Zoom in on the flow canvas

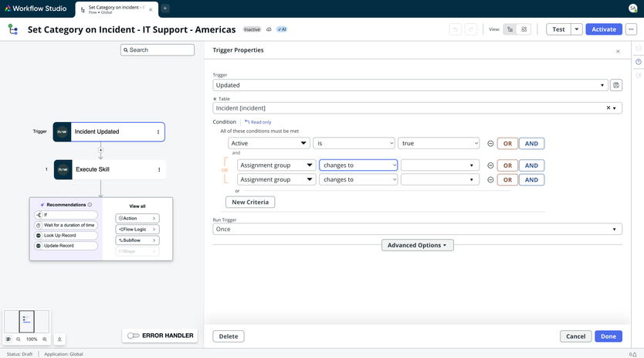tap(45, 339)
